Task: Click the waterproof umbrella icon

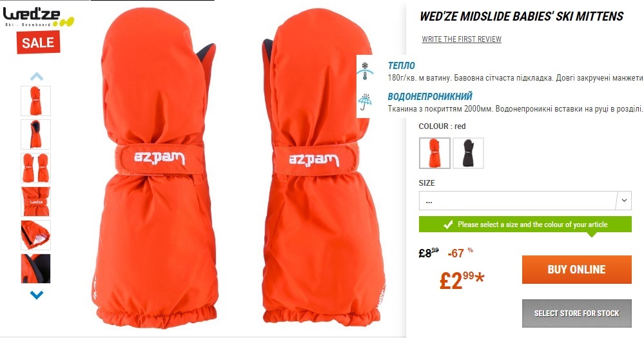Action: coord(365,101)
